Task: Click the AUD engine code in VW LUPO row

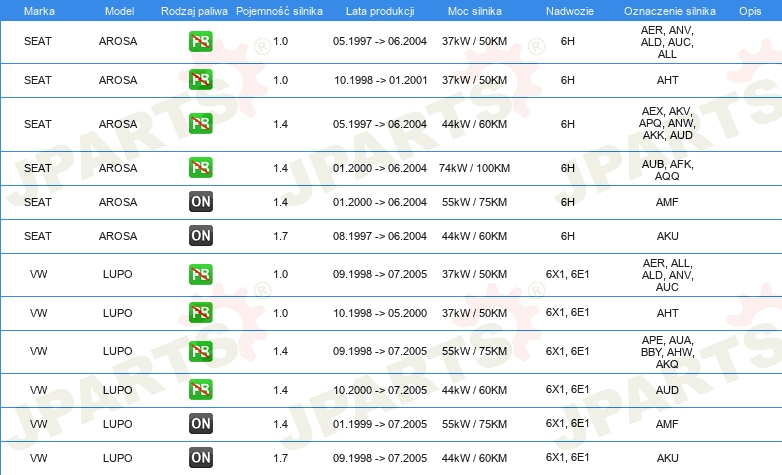Action: tap(667, 390)
